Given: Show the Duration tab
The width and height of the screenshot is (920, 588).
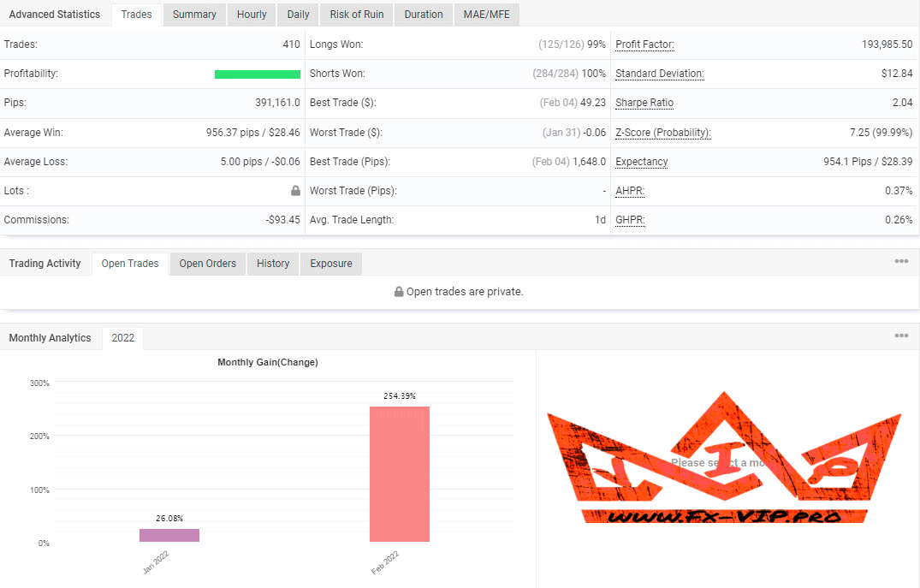Looking at the screenshot, I should coord(424,15).
